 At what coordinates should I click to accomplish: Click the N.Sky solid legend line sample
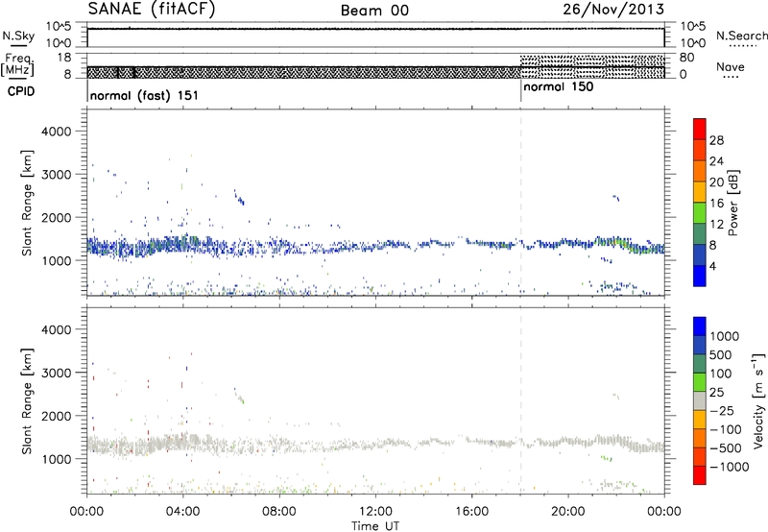point(18,46)
